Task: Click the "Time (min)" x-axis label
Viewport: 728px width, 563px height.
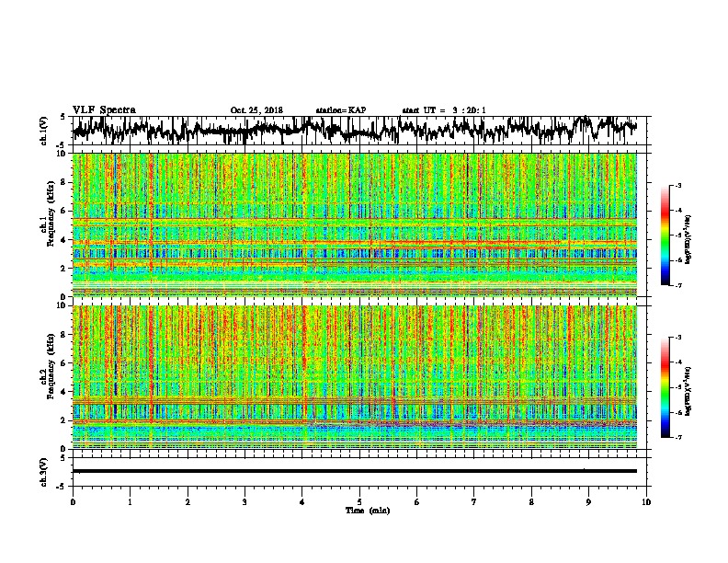Action: (368, 511)
